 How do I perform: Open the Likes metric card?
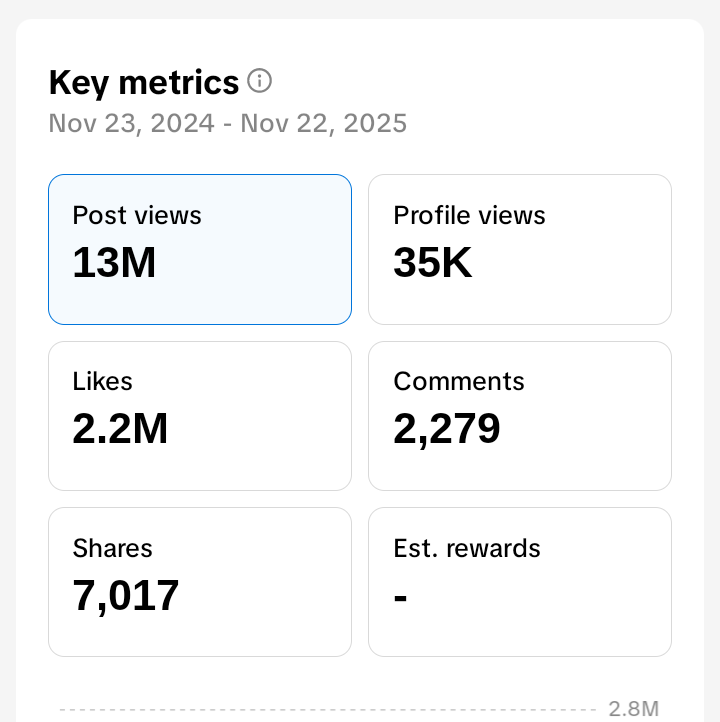pos(200,416)
